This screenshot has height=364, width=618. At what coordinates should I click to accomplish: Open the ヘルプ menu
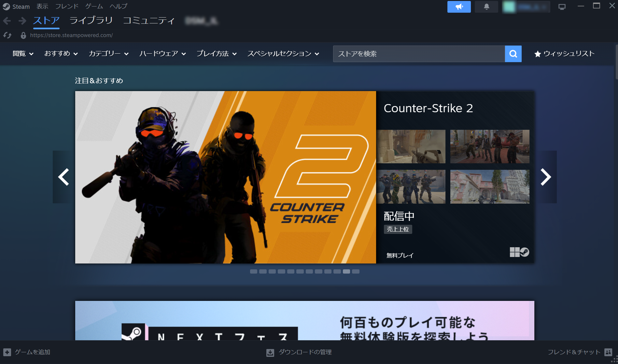[118, 6]
